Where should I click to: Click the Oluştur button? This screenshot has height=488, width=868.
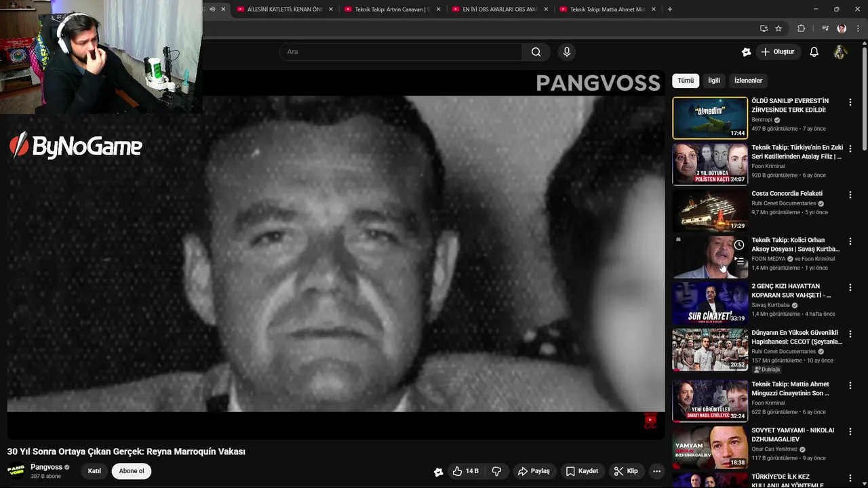coord(777,52)
